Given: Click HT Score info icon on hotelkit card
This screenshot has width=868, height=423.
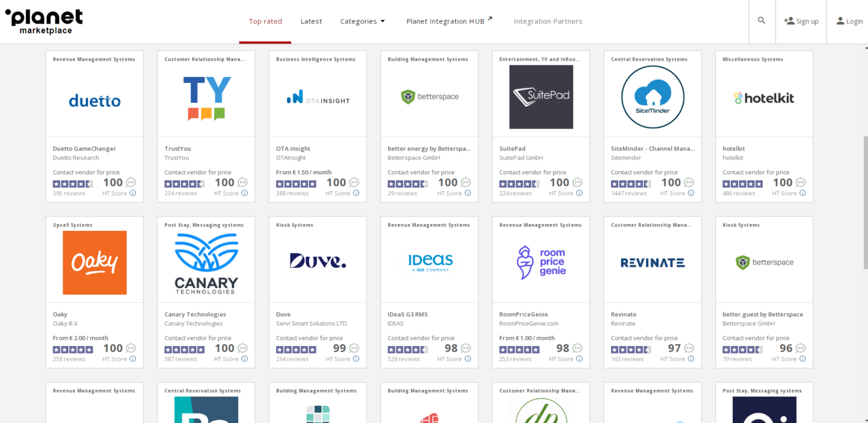Looking at the screenshot, I should [x=803, y=193].
